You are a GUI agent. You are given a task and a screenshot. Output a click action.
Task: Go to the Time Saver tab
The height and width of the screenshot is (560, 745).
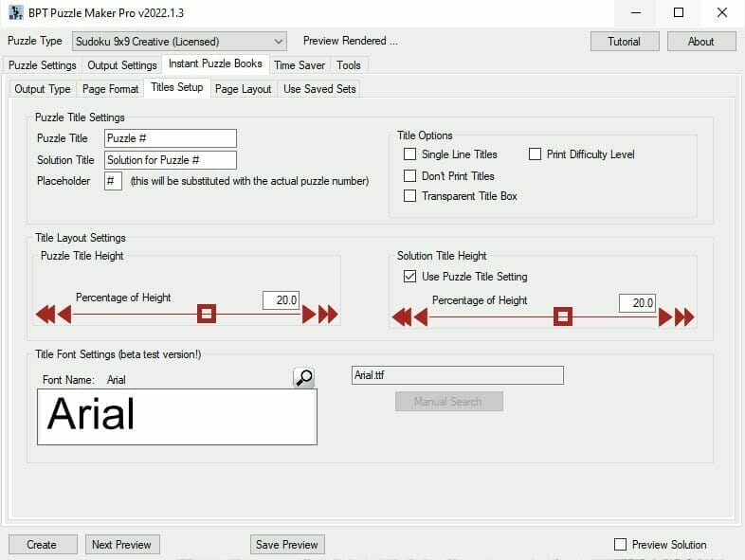point(300,65)
